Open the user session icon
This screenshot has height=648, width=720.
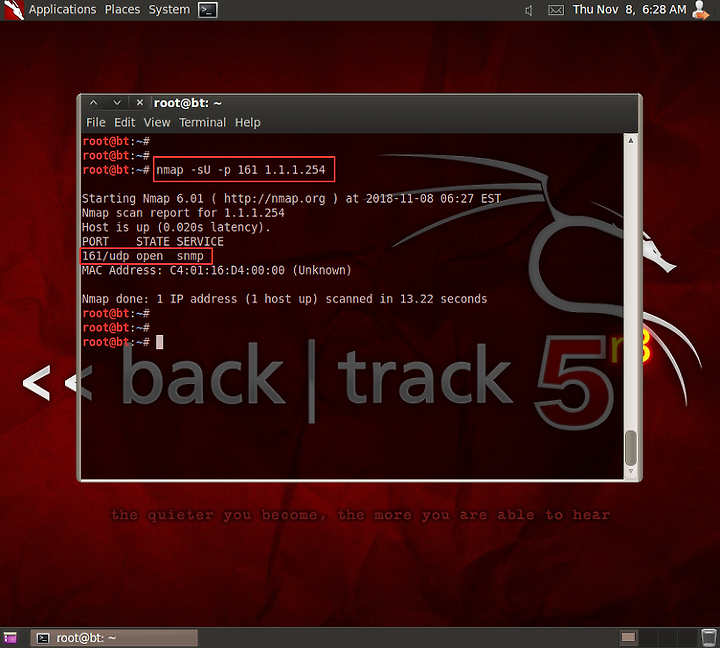click(700, 10)
